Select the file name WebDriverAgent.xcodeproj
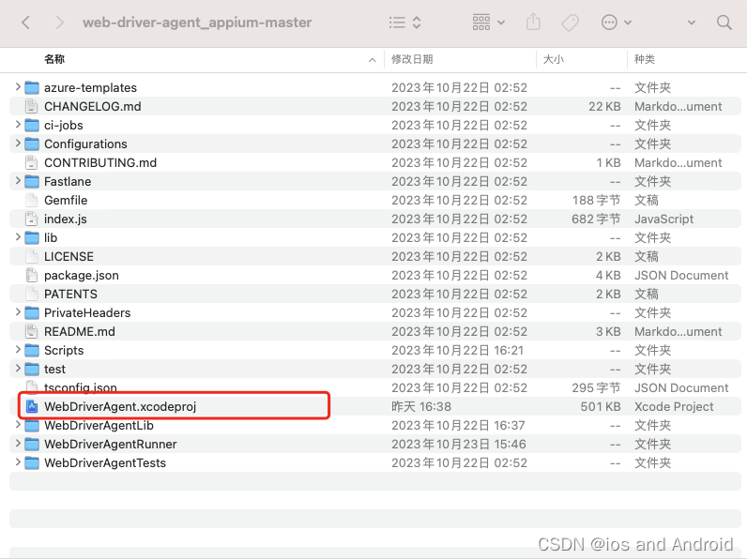The image size is (747, 560). [120, 406]
